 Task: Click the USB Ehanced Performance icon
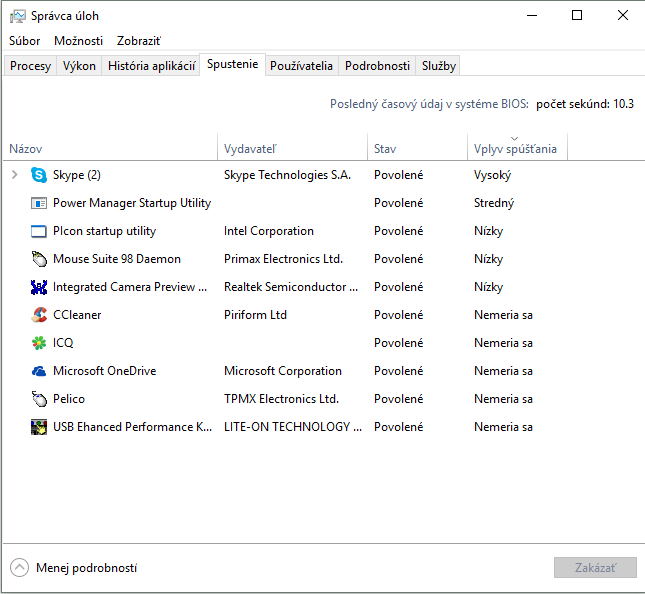click(x=39, y=427)
